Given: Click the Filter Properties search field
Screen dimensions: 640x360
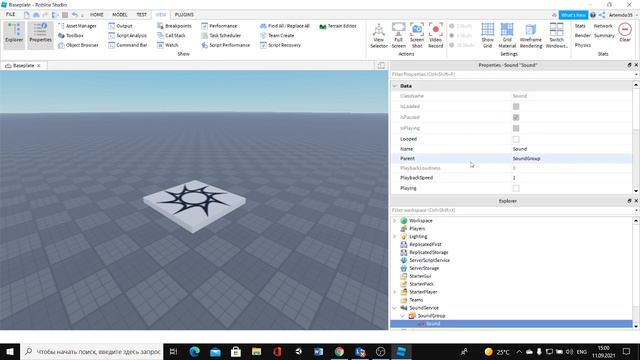Looking at the screenshot, I should click(x=512, y=74).
